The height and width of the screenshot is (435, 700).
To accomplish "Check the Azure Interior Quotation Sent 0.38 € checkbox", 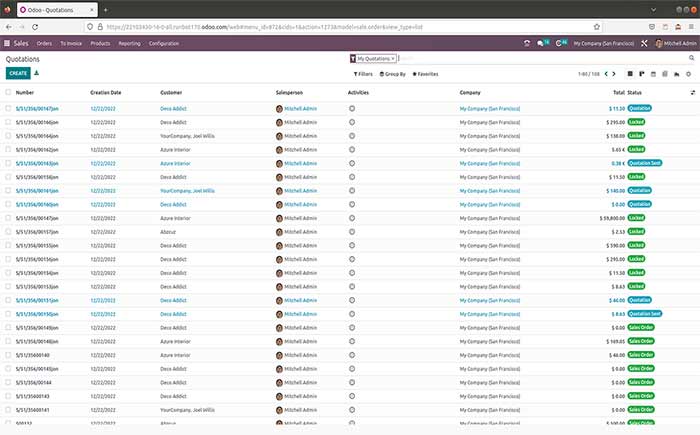I will 8,163.
